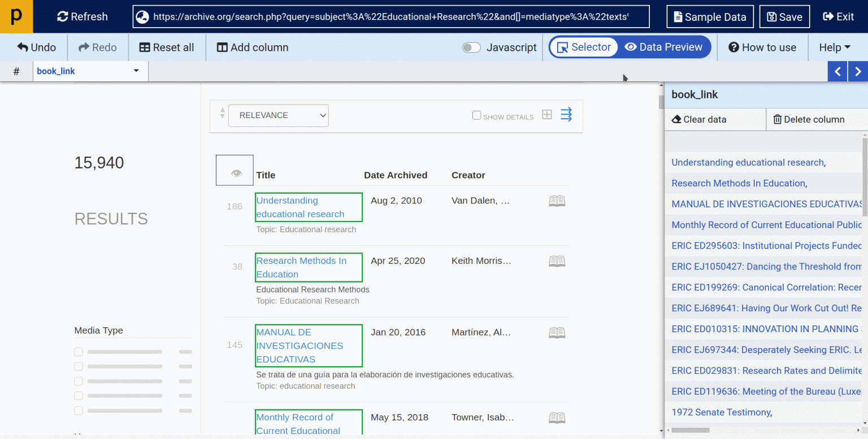Click the book reader icon next to Research Methods In Education

point(557,261)
